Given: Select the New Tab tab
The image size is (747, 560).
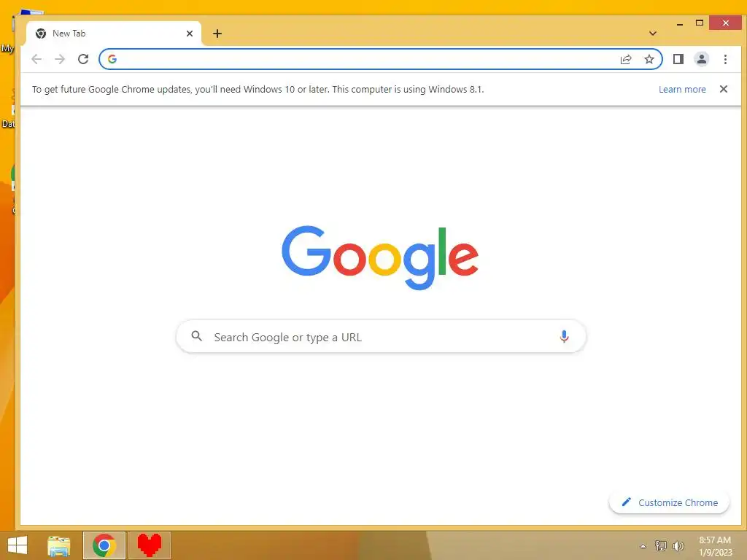Looking at the screenshot, I should click(115, 34).
